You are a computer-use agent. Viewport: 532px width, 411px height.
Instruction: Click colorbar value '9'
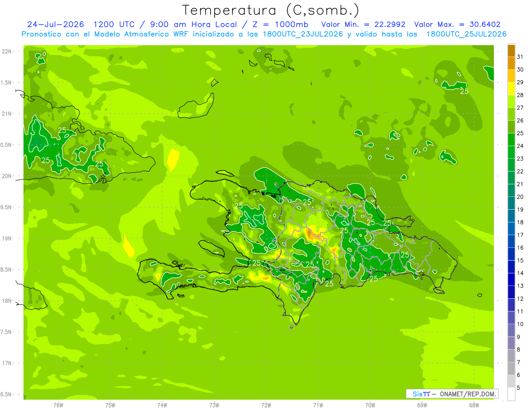coord(519,337)
